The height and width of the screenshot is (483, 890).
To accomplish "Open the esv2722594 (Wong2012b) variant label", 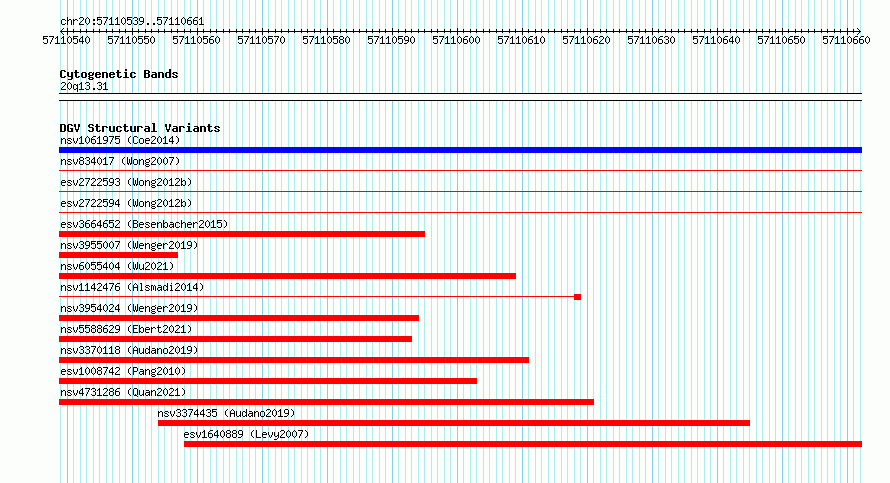I will point(126,203).
